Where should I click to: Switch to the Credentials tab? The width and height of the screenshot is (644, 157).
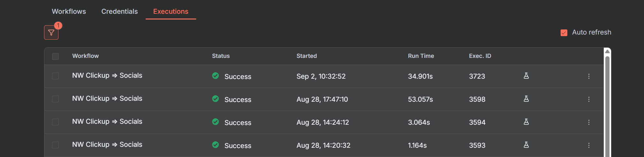(x=119, y=12)
